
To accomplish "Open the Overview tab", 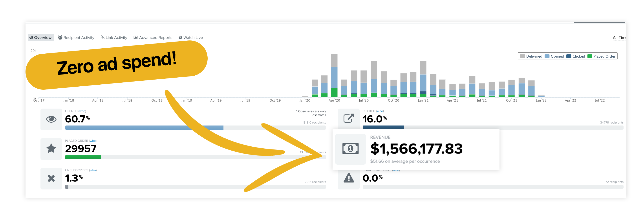I will [40, 37].
